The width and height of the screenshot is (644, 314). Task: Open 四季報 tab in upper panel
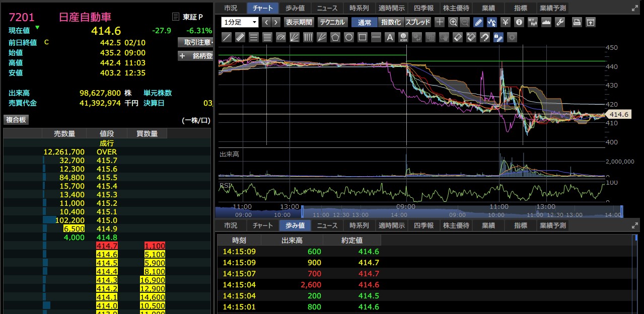(423, 8)
